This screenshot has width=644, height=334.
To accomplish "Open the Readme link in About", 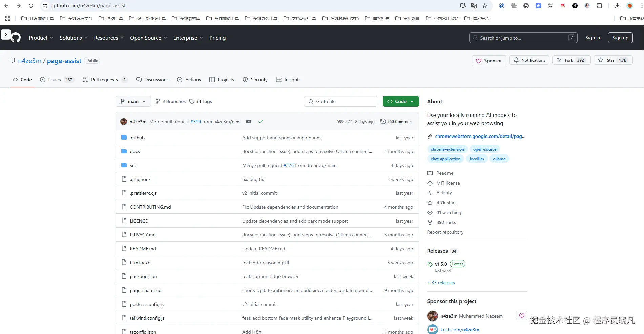I will [x=445, y=173].
